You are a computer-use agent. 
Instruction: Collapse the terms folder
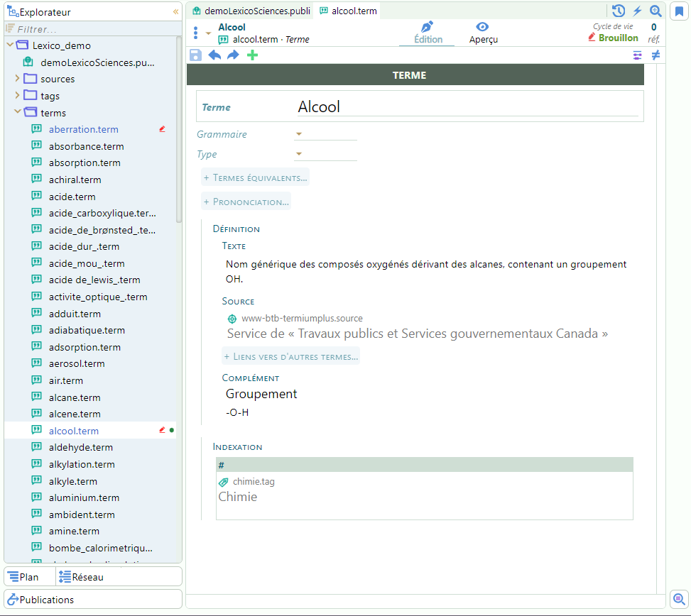(x=18, y=112)
